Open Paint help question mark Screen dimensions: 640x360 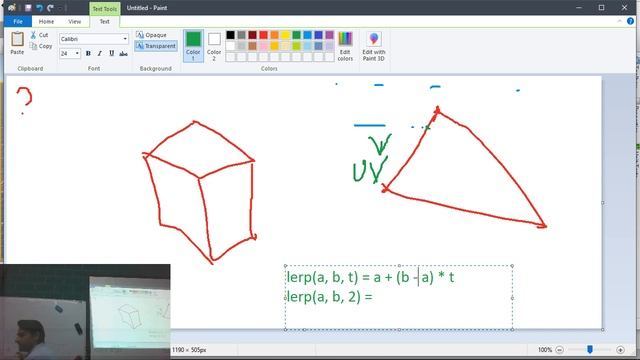[x=630, y=21]
